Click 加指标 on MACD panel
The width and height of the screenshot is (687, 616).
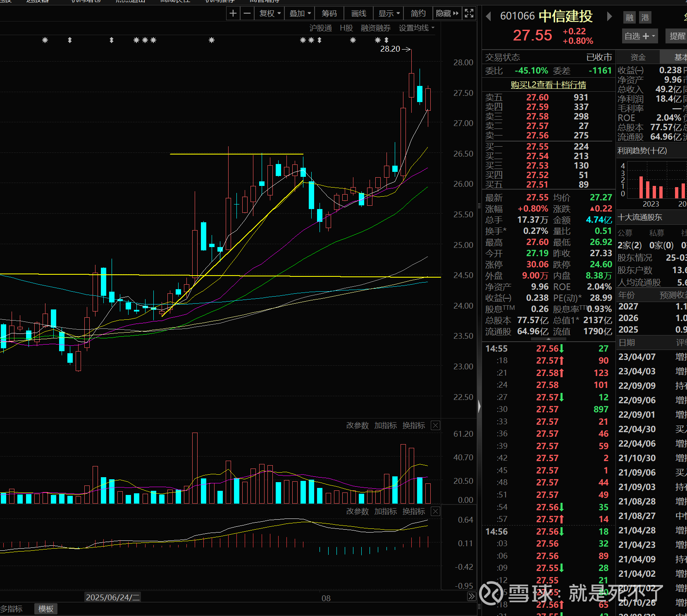coord(386,511)
